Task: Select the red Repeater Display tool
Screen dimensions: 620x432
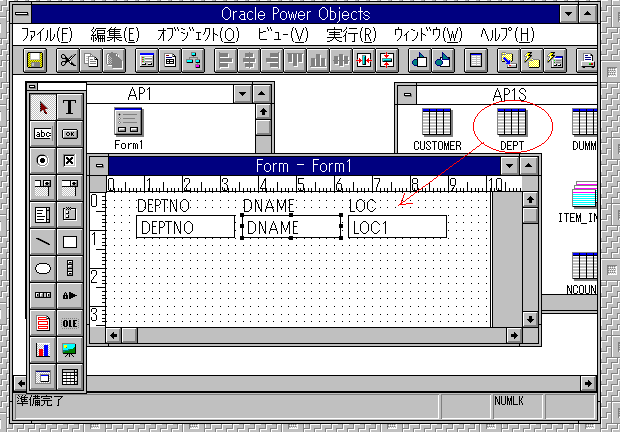Action: (43, 323)
